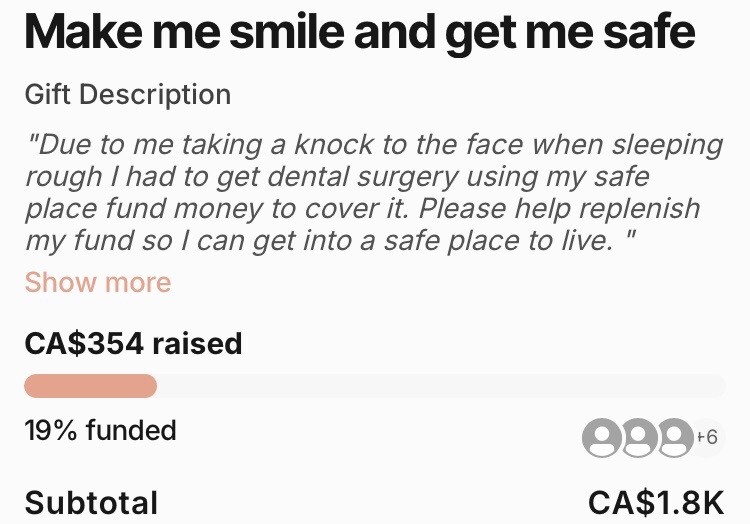Expand description with Show more
This screenshot has height=524, width=750.
tap(98, 282)
